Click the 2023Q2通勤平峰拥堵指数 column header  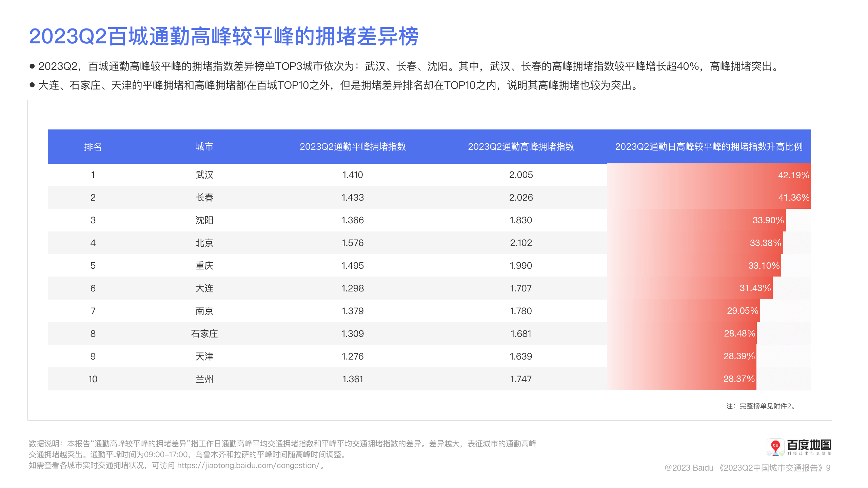coord(353,147)
